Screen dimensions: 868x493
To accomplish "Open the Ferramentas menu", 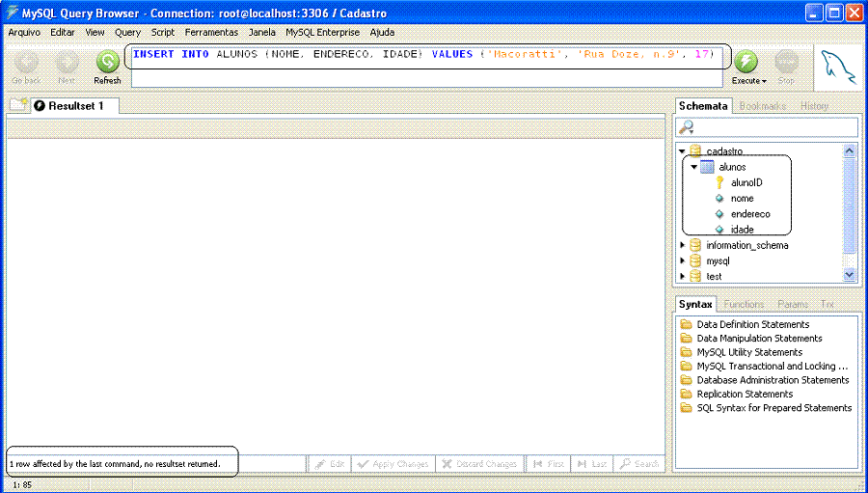I will [211, 33].
